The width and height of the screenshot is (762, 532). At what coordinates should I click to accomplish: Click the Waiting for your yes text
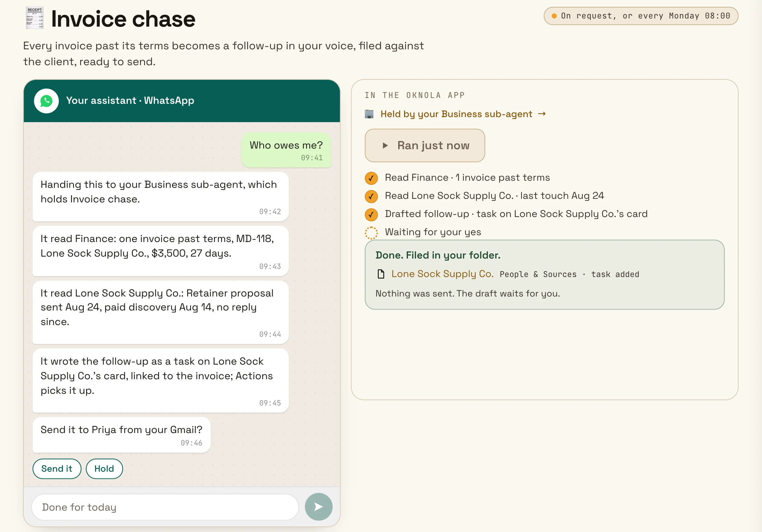(433, 232)
